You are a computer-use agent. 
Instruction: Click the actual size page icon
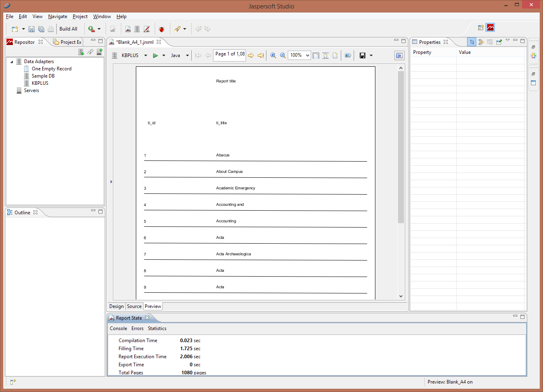tap(335, 55)
